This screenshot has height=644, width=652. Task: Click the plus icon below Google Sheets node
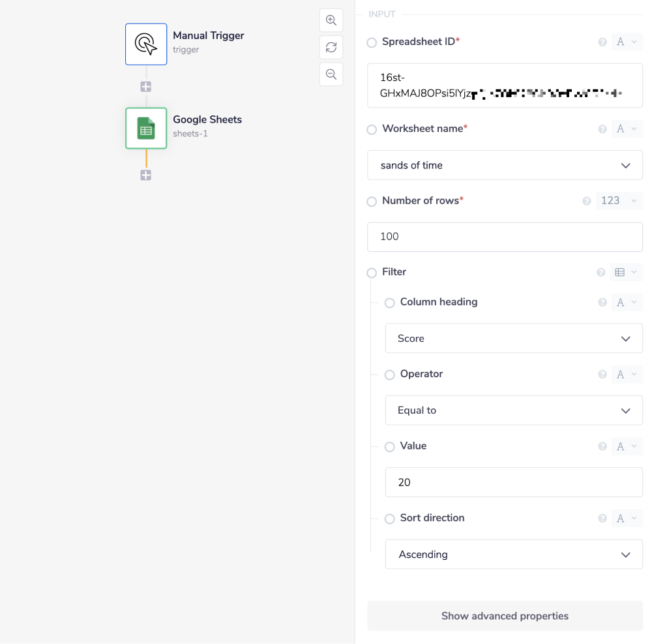(145, 175)
